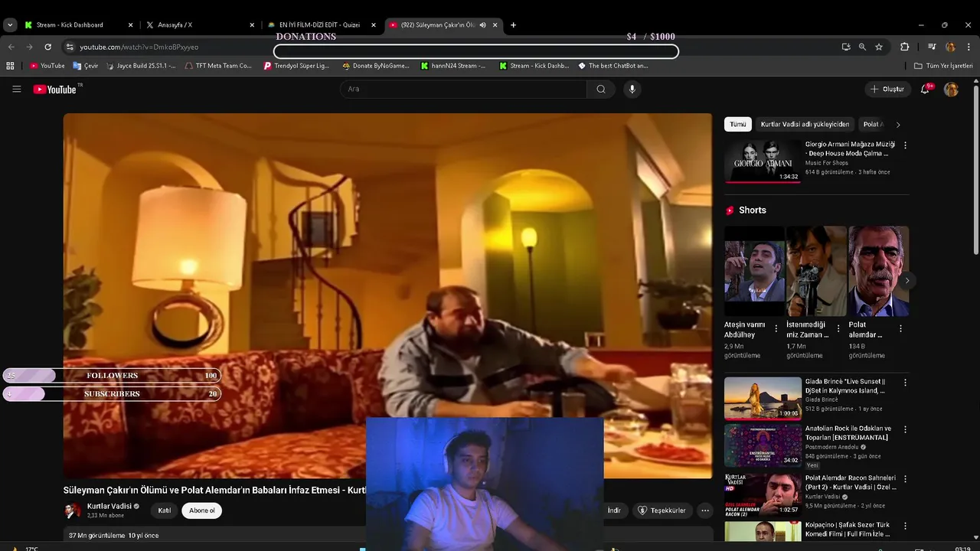Start voice search with microphone icon
This screenshot has width=980, height=551.
[632, 90]
